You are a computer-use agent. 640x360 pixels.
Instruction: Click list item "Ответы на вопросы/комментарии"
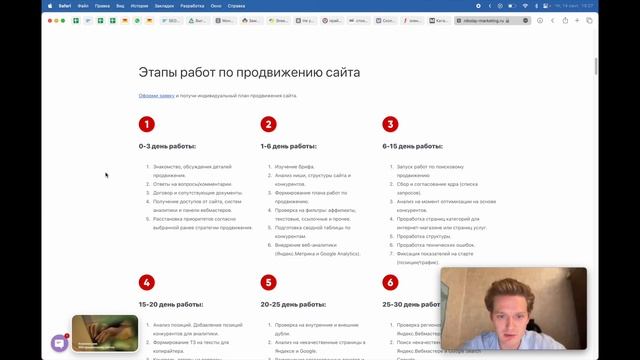point(193,184)
